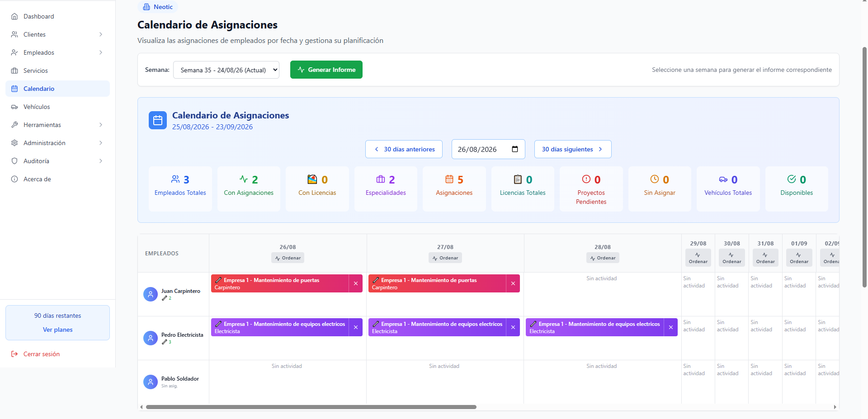Open the Semana week dropdown

pyautogui.click(x=226, y=70)
